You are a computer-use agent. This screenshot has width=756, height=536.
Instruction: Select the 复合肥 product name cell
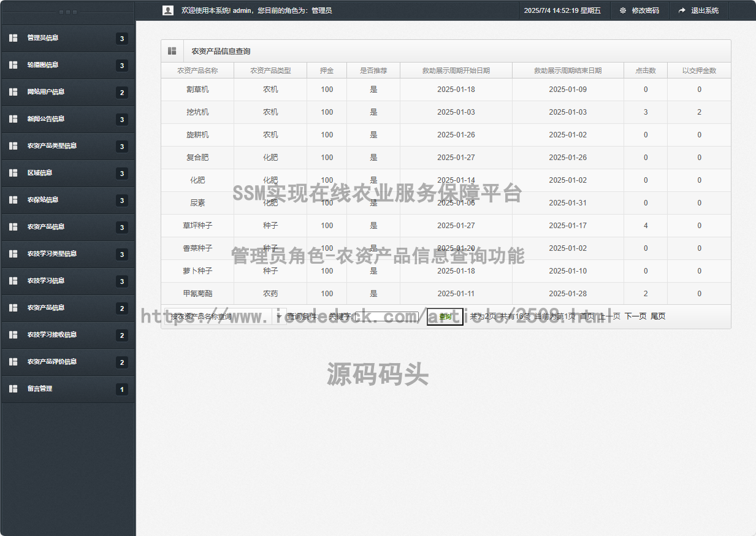(x=197, y=158)
